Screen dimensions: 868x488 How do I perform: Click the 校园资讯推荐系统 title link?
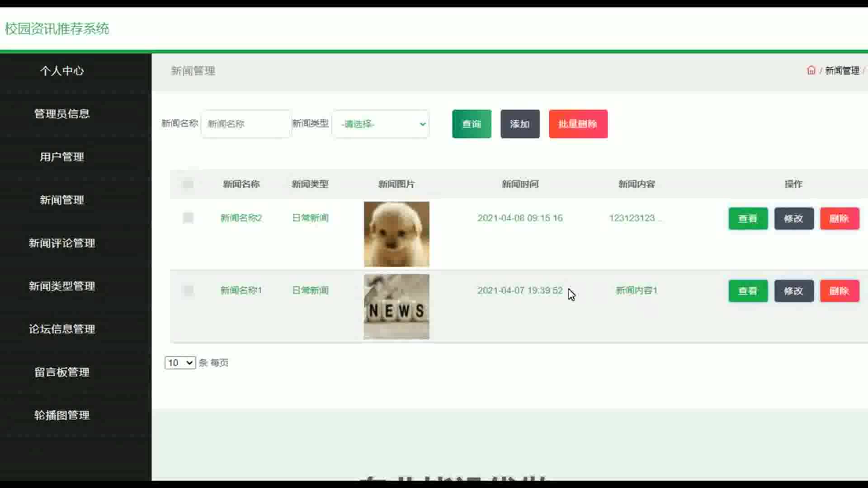[57, 29]
